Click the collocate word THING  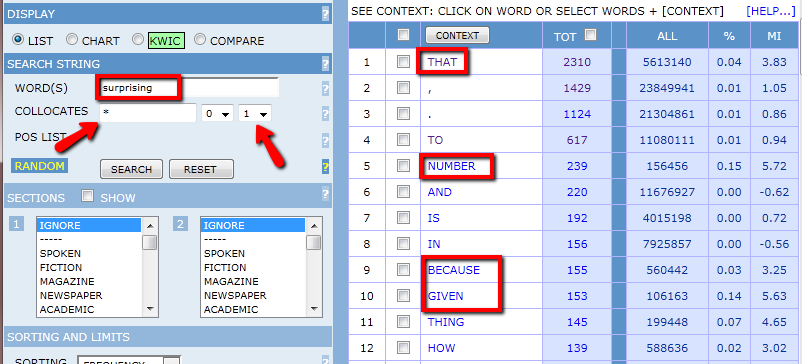pos(446,322)
